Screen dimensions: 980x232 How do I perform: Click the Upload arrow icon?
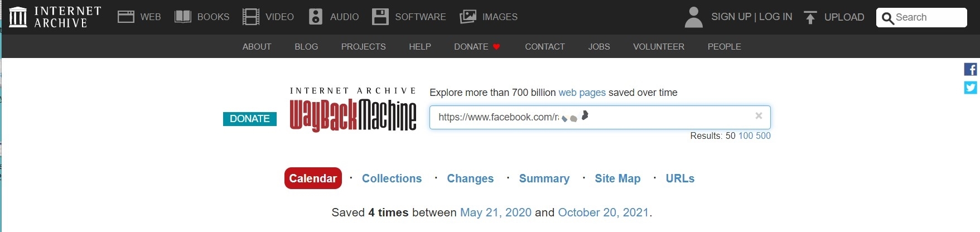[x=810, y=17]
